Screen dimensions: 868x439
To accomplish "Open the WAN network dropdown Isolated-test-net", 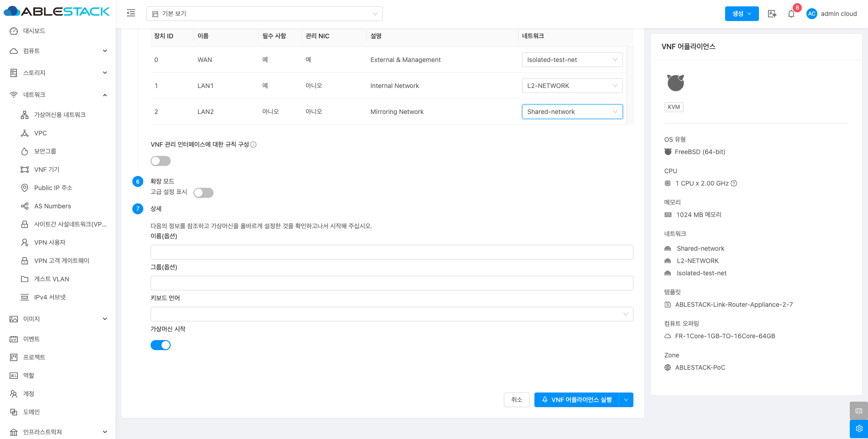I will click(x=572, y=60).
